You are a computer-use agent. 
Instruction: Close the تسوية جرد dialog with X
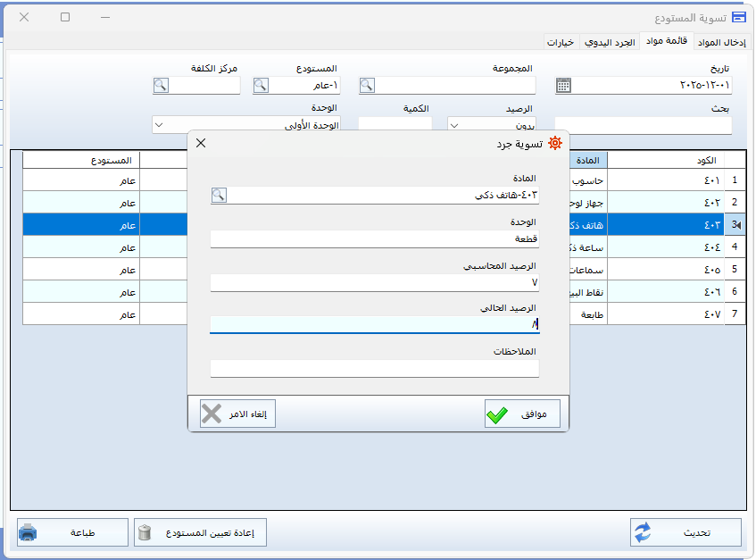201,143
